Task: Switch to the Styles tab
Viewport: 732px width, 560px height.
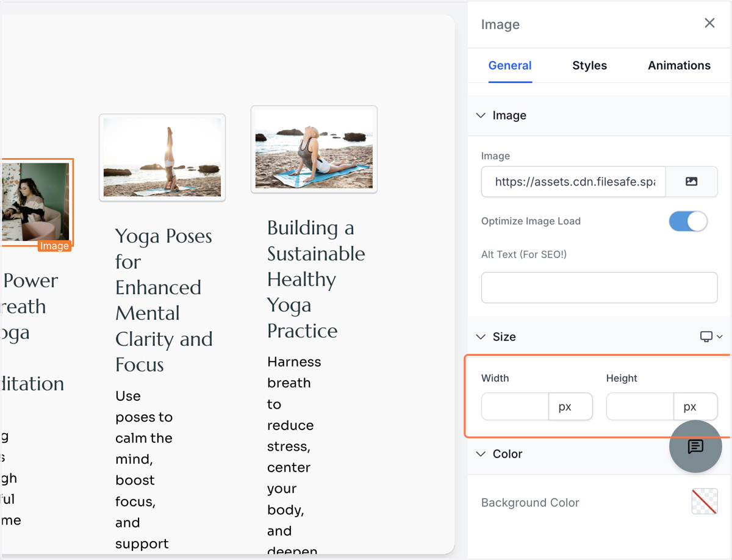Action: (589, 65)
